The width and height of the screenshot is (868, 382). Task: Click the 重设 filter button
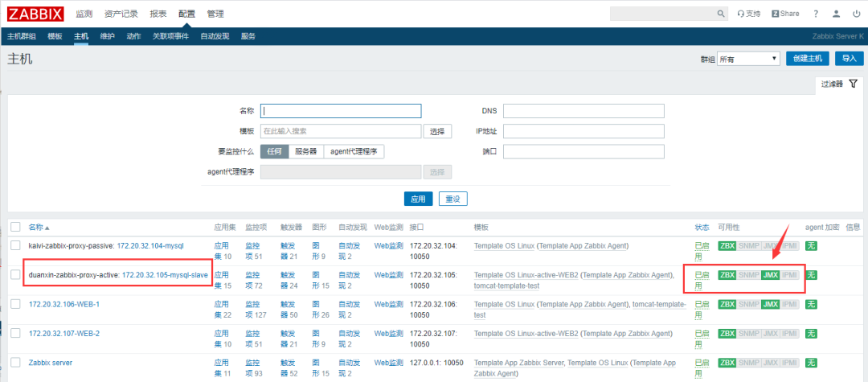pyautogui.click(x=452, y=199)
